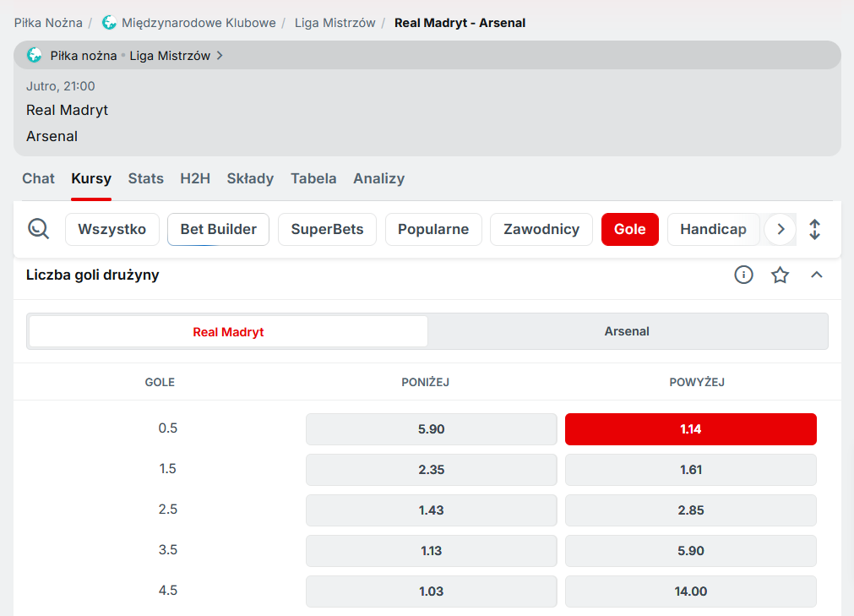Mark market as favorite with star

780,275
